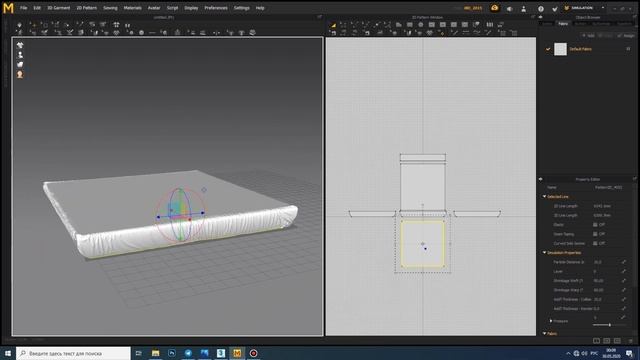Undock the 2D Pattern Window panel

[533, 17]
